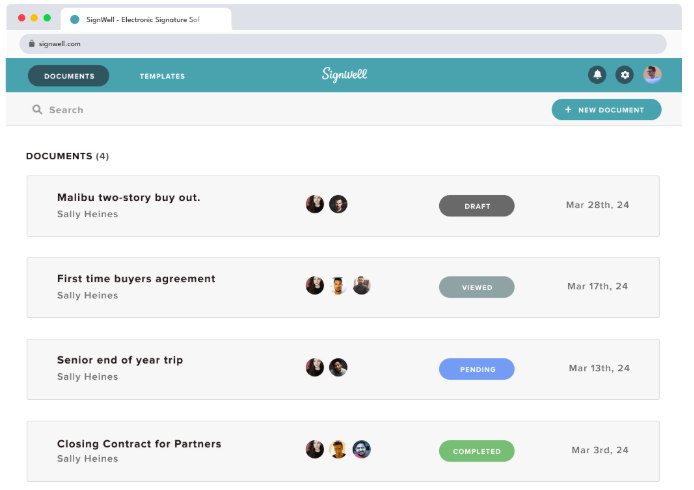Switch to the Templates tab
694x490 pixels.
[162, 76]
